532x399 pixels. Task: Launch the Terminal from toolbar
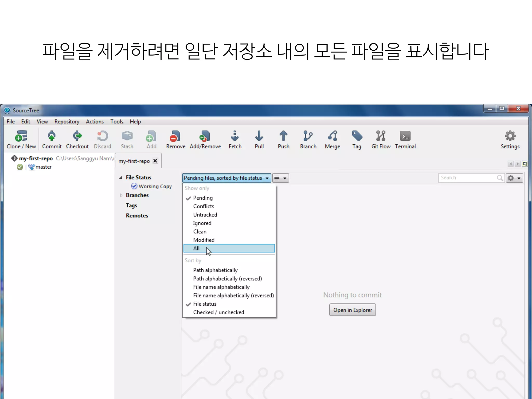click(x=405, y=140)
